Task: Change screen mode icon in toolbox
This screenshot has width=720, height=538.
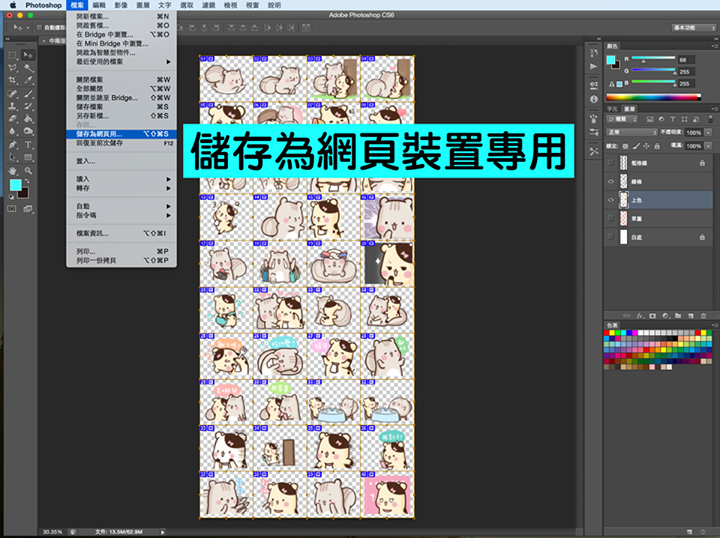Action: point(28,209)
